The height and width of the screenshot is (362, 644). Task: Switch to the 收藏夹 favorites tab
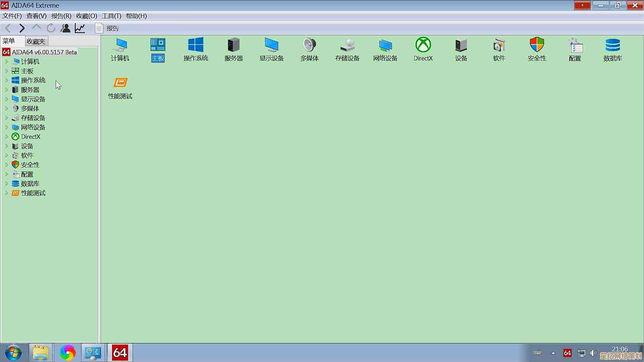[x=36, y=41]
